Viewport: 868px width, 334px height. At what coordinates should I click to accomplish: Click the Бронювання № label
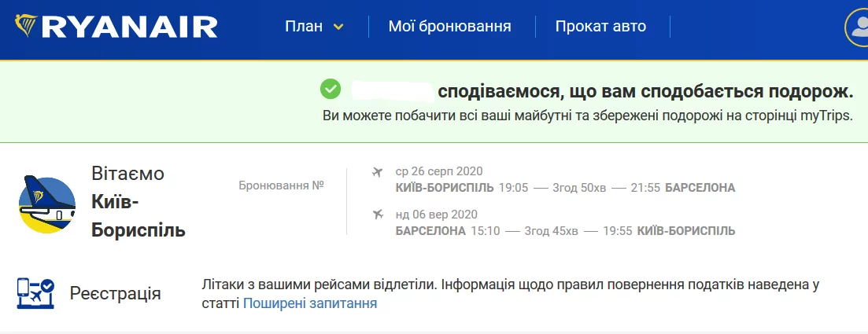pyautogui.click(x=281, y=186)
